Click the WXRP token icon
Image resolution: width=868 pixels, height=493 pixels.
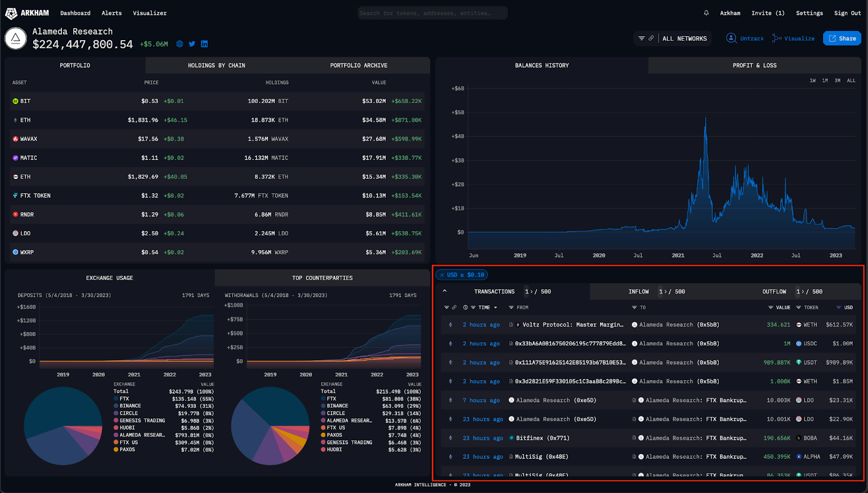tap(15, 253)
